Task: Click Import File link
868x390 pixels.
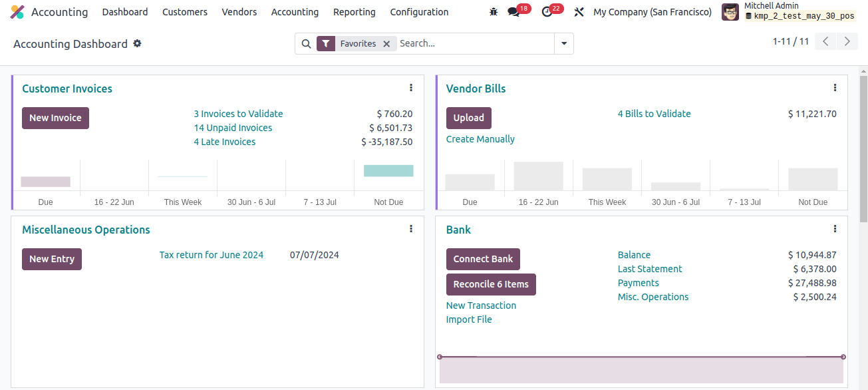Action: 469,319
